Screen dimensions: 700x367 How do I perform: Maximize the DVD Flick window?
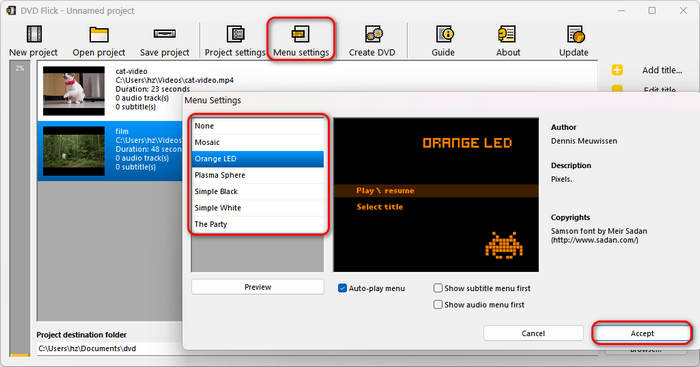click(x=652, y=10)
